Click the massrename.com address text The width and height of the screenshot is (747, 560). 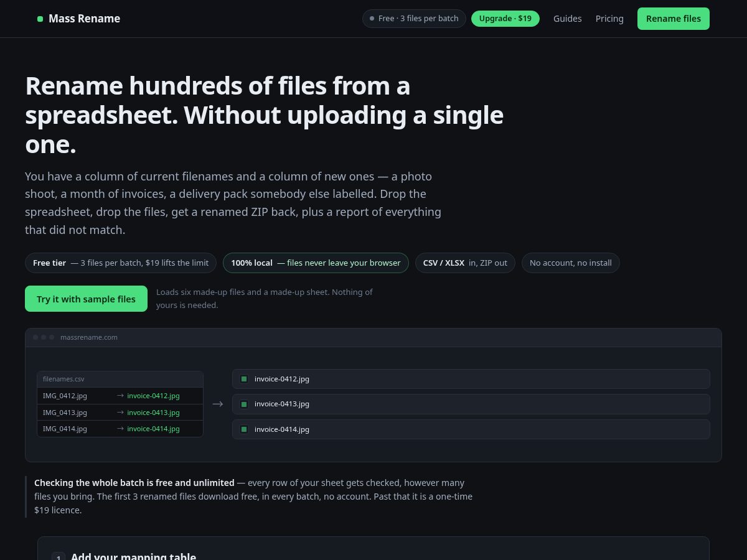tap(89, 337)
